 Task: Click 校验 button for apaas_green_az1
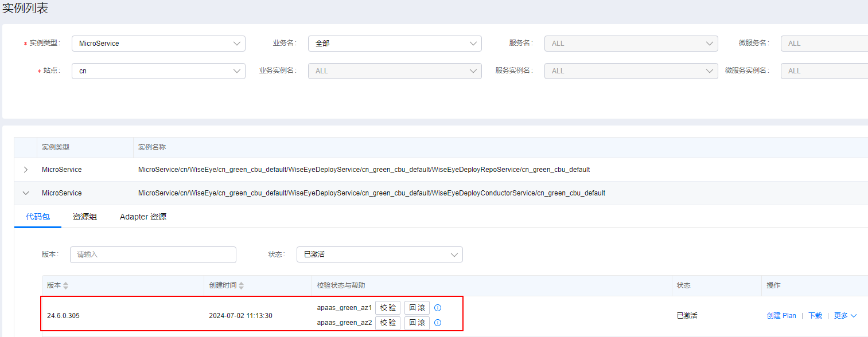coord(388,308)
